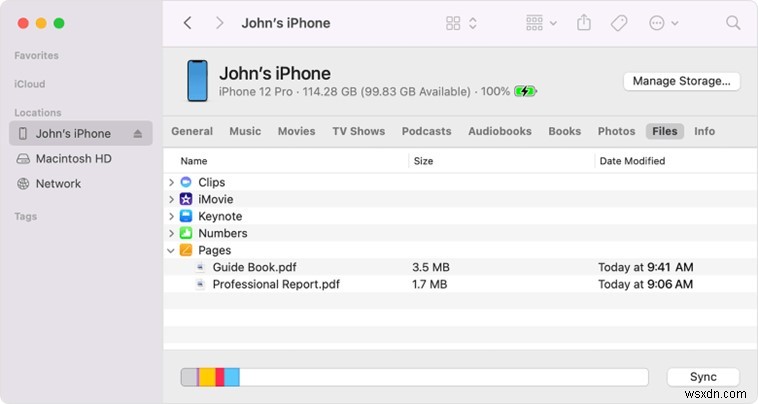Click the Professional Report.pdf document icon
The width and height of the screenshot is (758, 404).
200,284
